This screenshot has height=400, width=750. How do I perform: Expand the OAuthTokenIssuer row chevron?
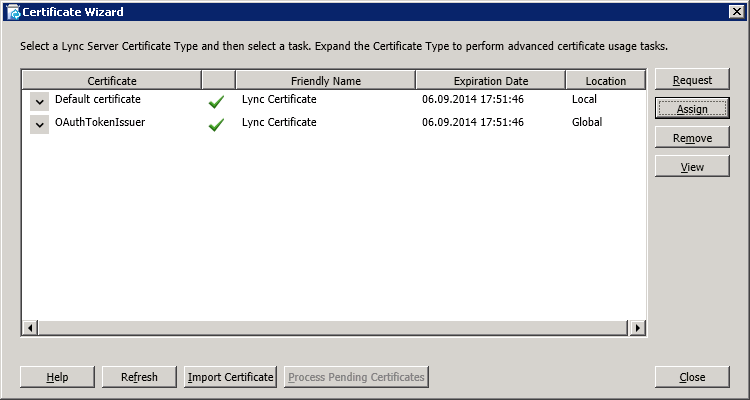coord(39,124)
